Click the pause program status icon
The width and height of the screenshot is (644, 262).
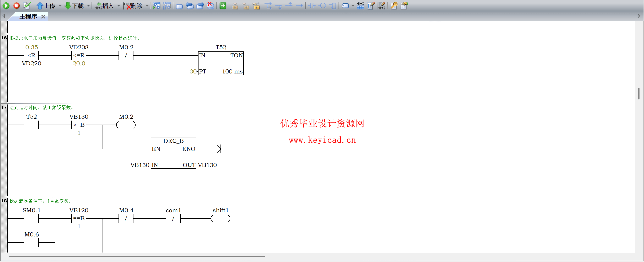(167, 5)
